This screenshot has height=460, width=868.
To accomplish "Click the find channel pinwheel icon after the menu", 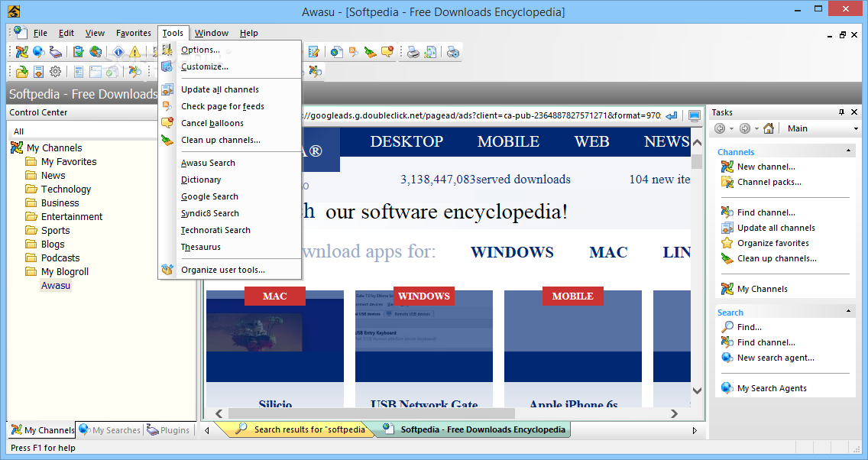I will coord(315,71).
